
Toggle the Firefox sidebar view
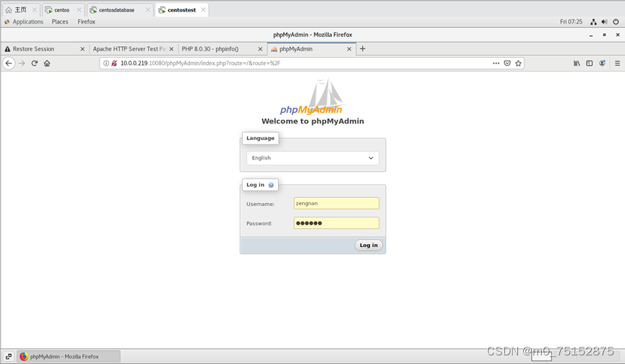[x=589, y=64]
